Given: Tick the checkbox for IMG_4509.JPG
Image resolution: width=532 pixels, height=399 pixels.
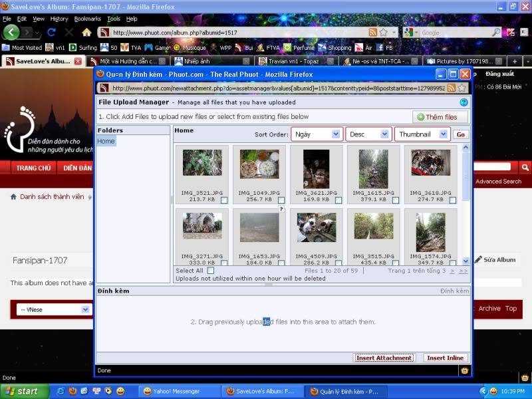Looking at the screenshot, I should 338,263.
